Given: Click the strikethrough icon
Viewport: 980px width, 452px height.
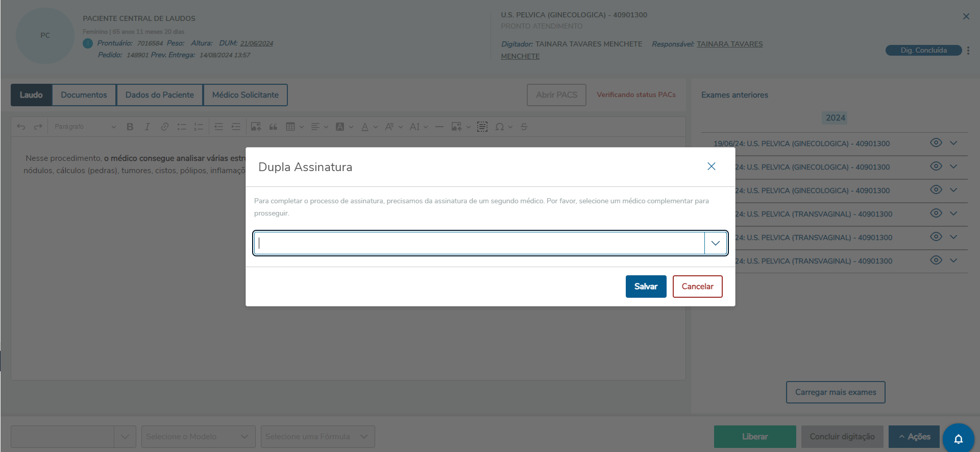Looking at the screenshot, I should (524, 127).
